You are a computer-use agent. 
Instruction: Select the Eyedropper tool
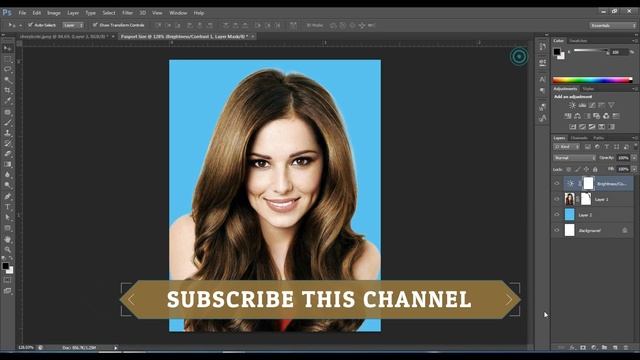[7, 101]
